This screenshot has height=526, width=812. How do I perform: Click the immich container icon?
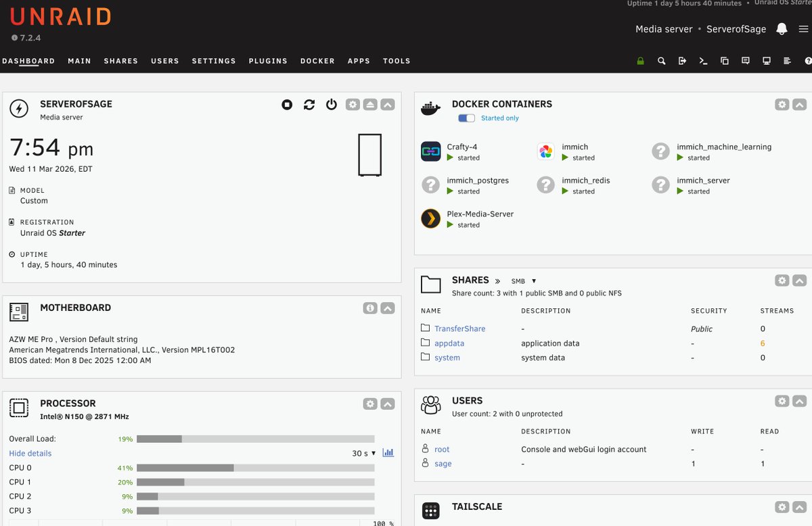pyautogui.click(x=546, y=151)
